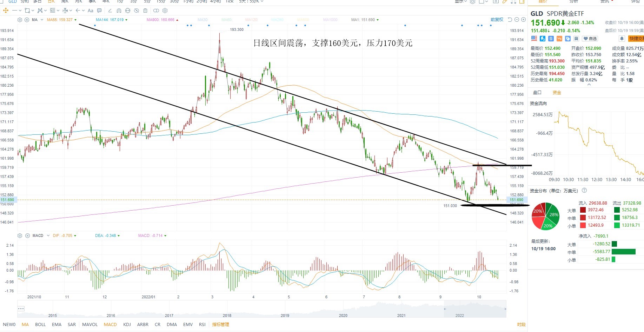Expand the pitchfork pattern tool dropdown

tap(45, 11)
